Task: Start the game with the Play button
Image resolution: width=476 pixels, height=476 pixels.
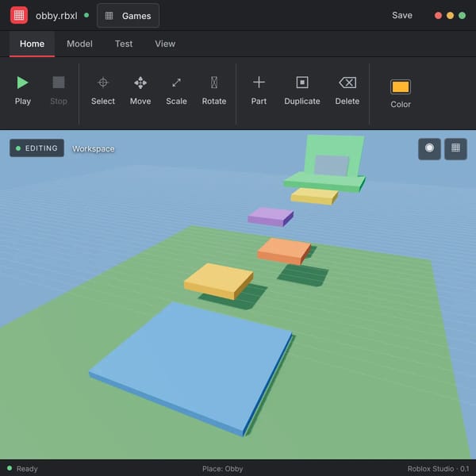Action: pos(23,90)
